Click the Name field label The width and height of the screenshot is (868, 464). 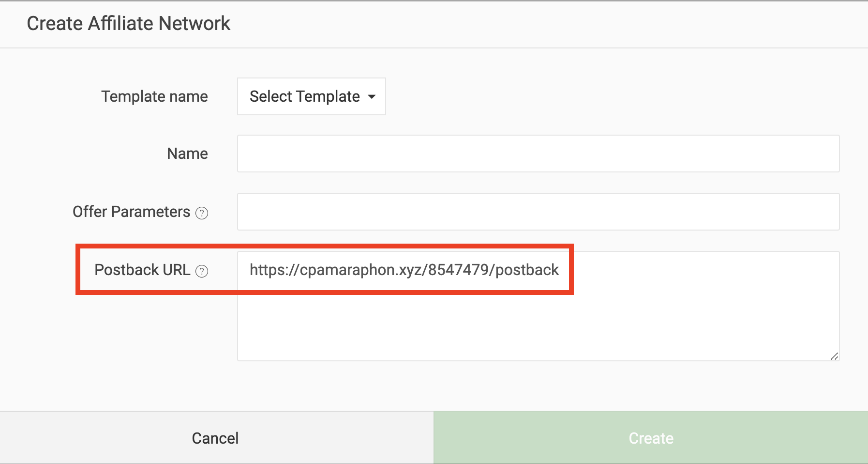click(x=187, y=154)
